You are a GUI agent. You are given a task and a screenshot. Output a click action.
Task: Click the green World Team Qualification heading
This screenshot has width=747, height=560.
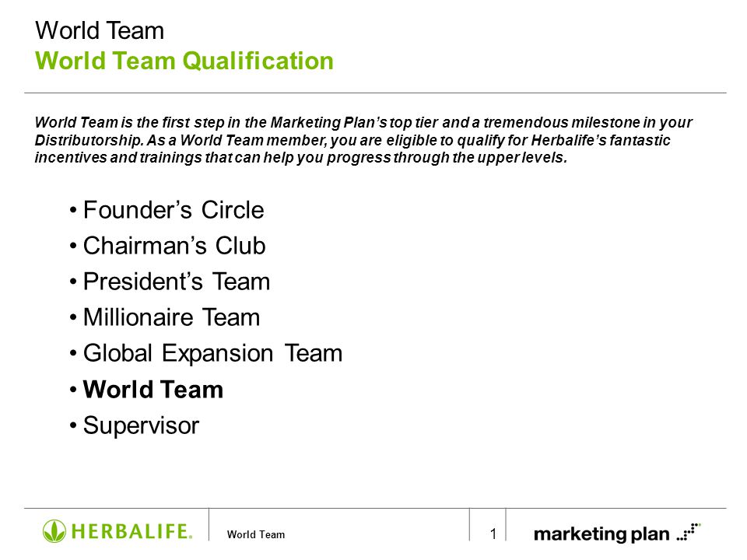[x=184, y=61]
